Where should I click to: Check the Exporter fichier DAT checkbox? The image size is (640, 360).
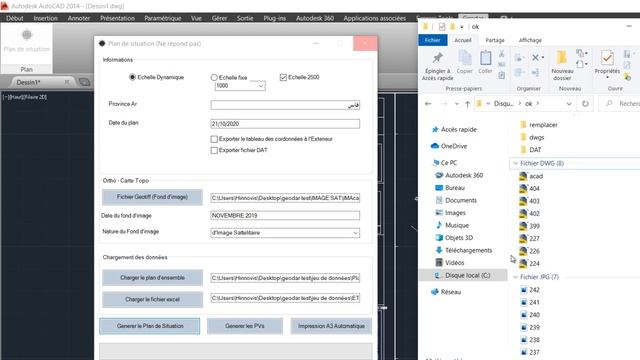[214, 151]
